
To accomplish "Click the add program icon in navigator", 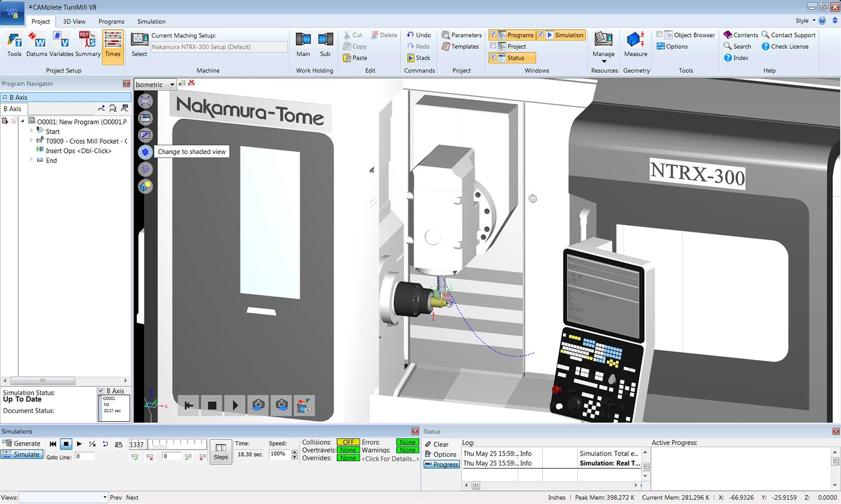I will coord(102,108).
